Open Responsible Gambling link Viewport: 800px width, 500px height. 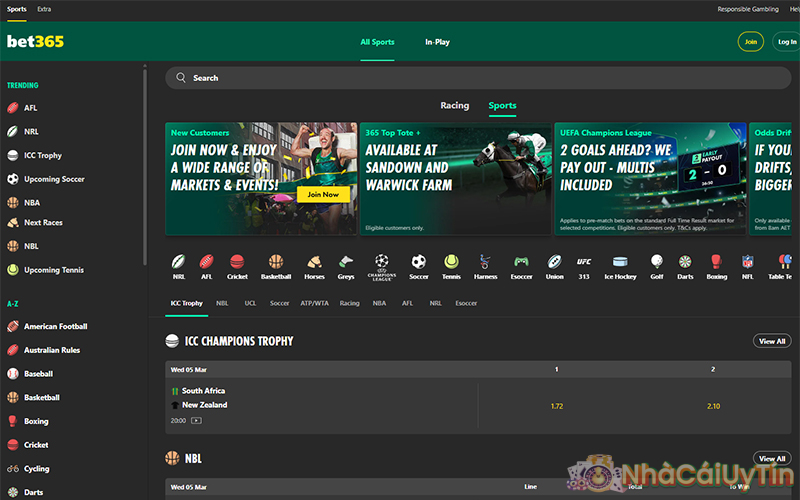tap(748, 9)
